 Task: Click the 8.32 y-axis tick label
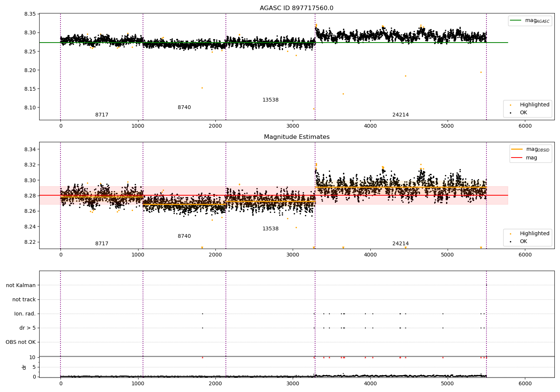coord(30,165)
